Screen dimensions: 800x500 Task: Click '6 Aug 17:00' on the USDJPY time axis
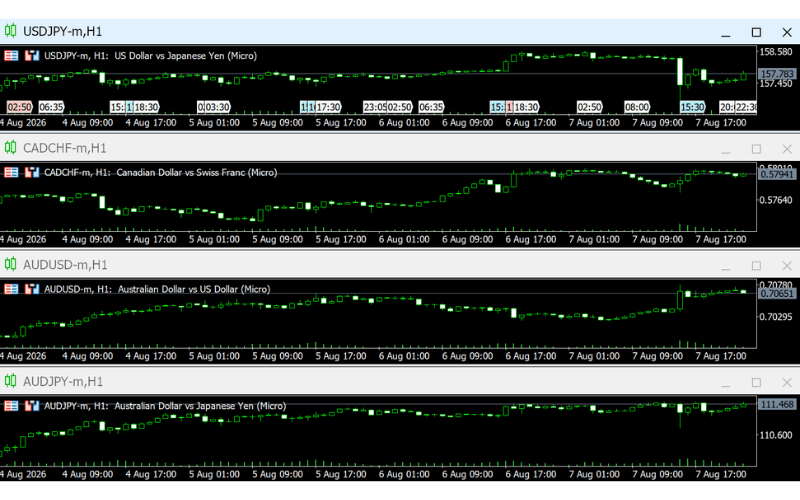coord(531,123)
